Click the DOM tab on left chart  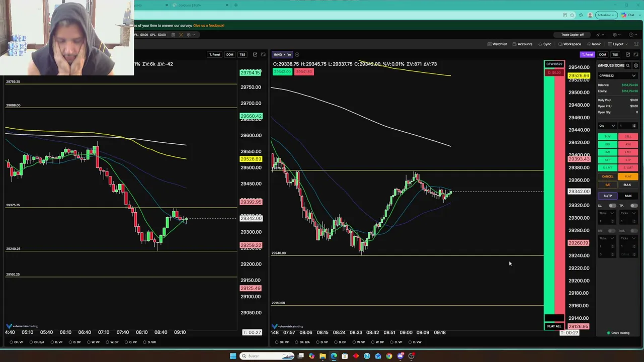pos(229,54)
